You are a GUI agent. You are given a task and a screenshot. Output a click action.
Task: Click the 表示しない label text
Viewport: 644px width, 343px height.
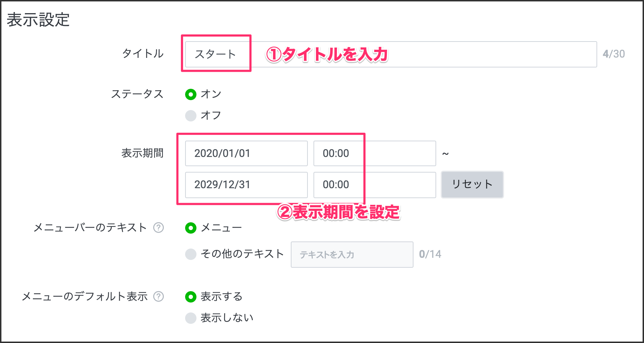(227, 318)
